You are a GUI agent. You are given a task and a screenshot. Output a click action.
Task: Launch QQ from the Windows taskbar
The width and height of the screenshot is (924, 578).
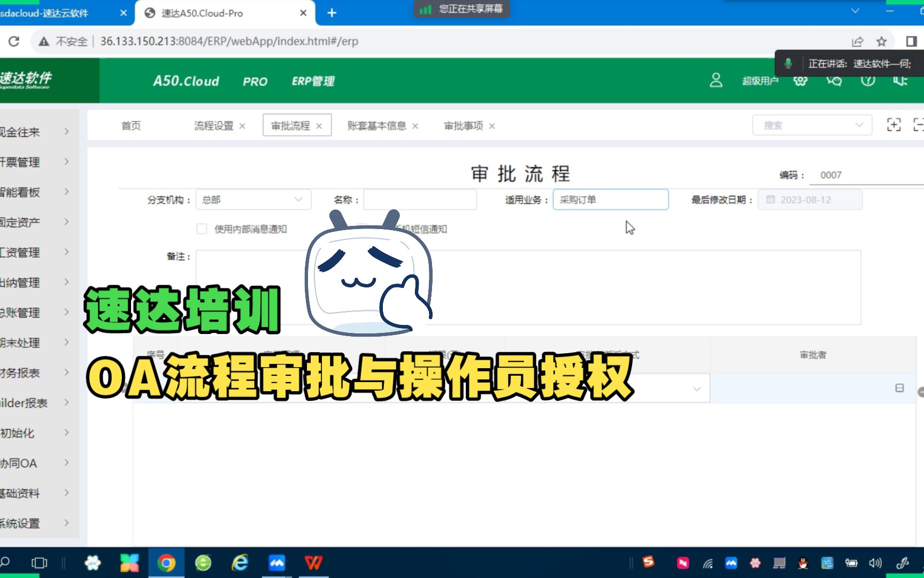pyautogui.click(x=802, y=562)
